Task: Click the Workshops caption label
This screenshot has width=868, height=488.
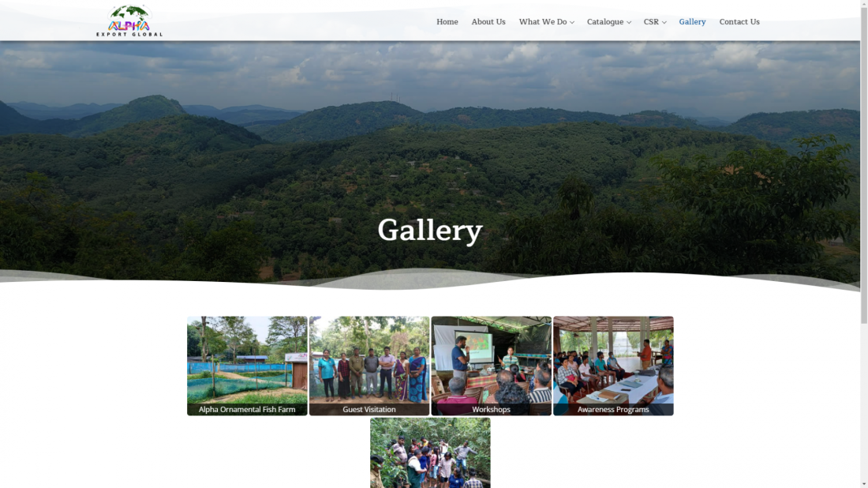Action: (x=491, y=409)
